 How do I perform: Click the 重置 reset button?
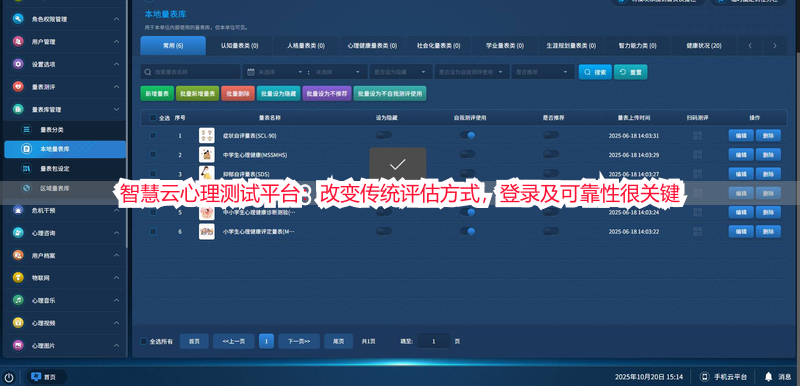631,72
